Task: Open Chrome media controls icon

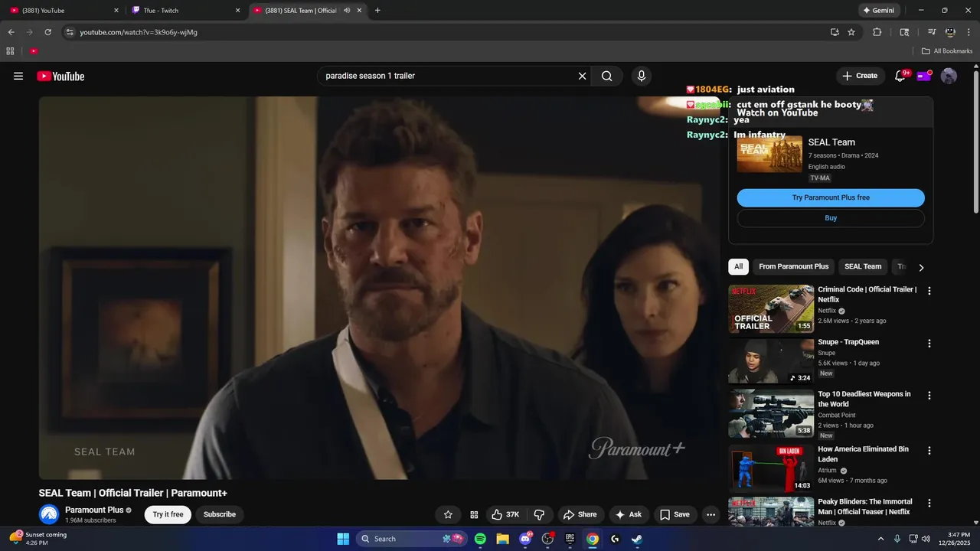Action: (932, 32)
